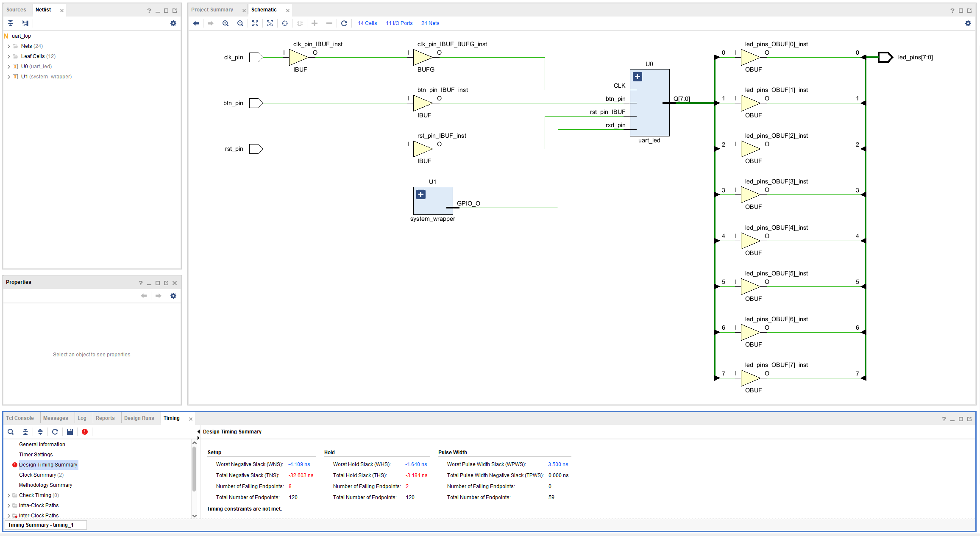Open schematic settings gear icon
This screenshot has height=536, width=980.
coord(968,23)
